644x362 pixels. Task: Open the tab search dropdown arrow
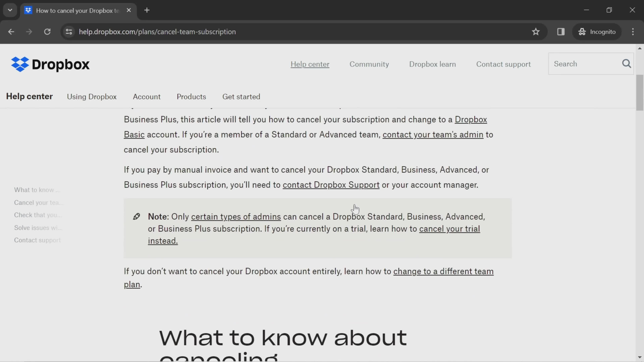point(10,10)
